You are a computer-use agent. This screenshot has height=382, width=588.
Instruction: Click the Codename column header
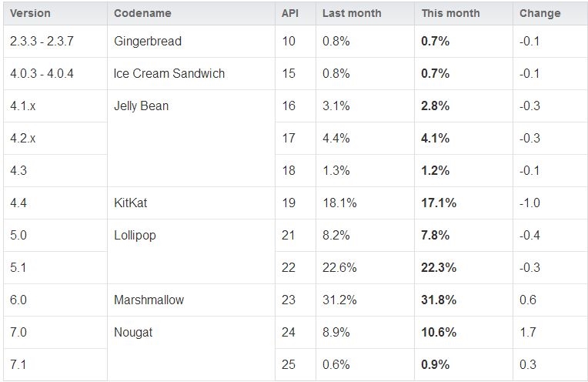click(142, 13)
